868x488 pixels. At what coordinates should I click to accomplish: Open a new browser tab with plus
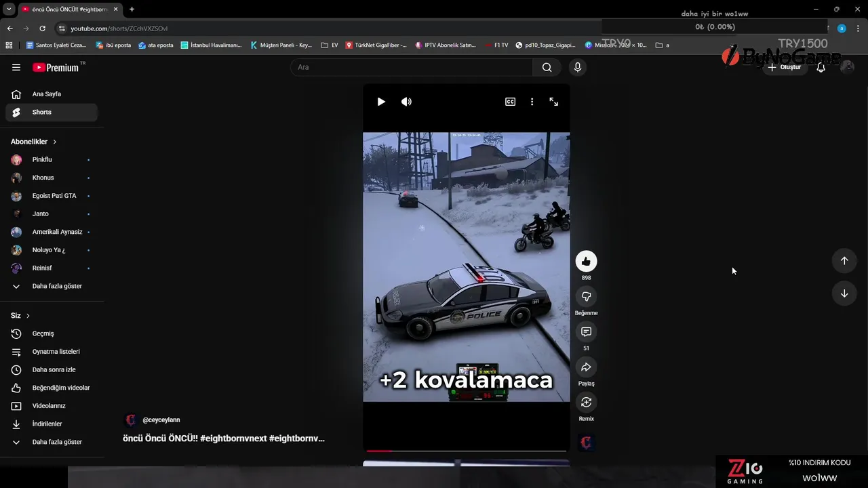pyautogui.click(x=132, y=9)
